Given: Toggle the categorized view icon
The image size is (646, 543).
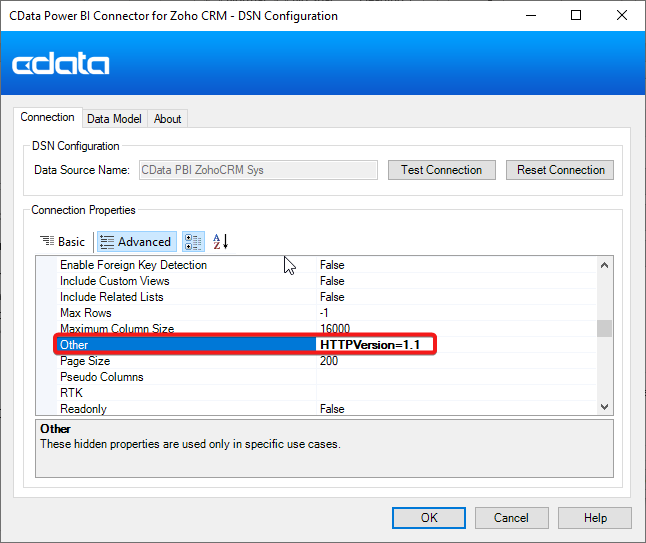Looking at the screenshot, I should [193, 242].
